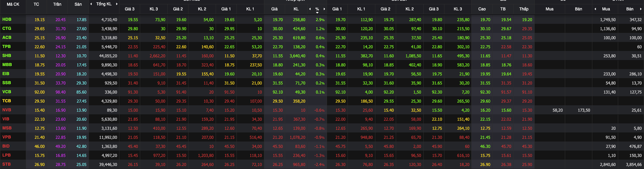Select LPB sell volume 616,10

(x=463, y=156)
